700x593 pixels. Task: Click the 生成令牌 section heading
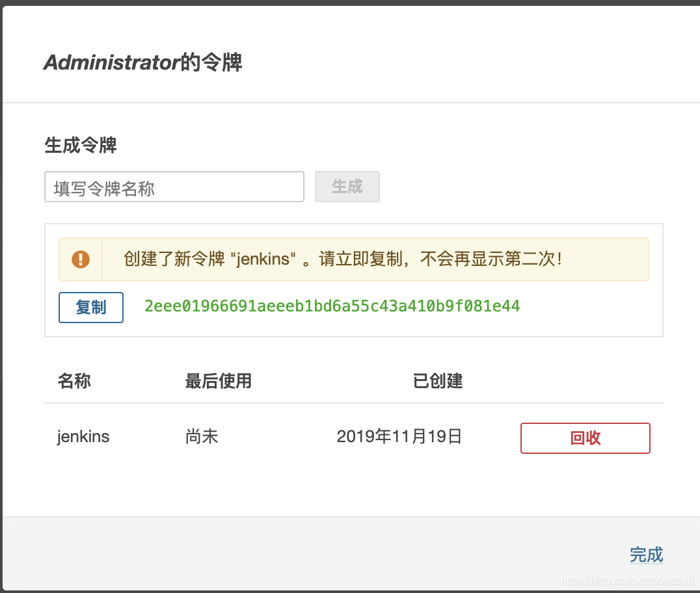[x=81, y=146]
